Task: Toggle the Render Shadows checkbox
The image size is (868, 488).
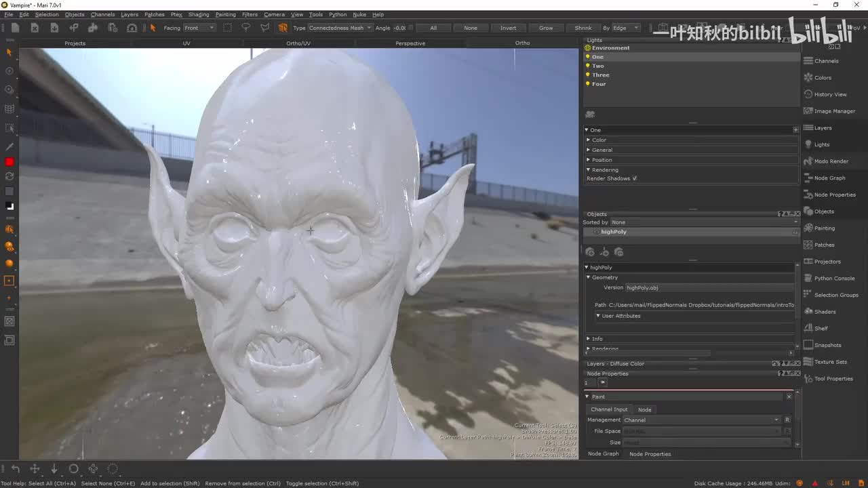Action: (x=635, y=178)
